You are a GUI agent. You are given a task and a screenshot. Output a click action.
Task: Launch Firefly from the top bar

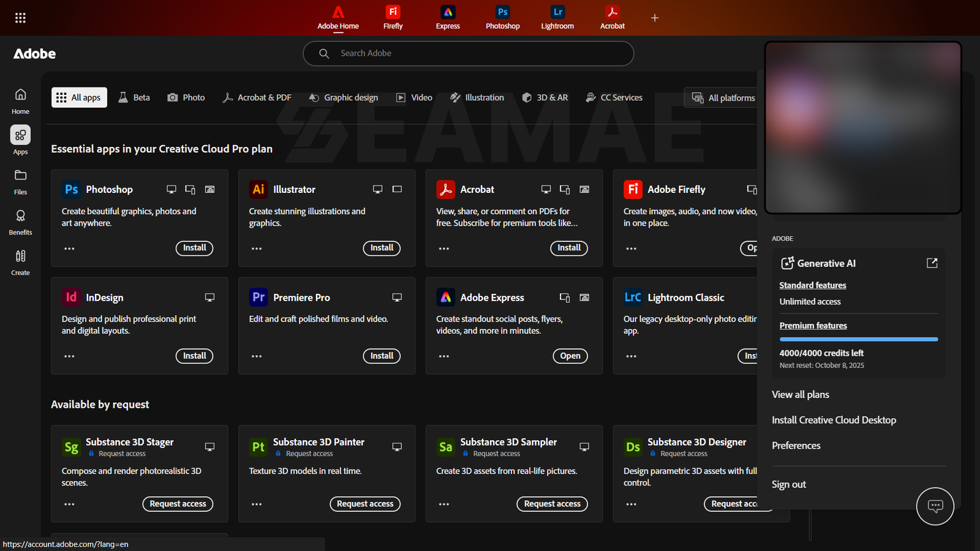point(393,18)
